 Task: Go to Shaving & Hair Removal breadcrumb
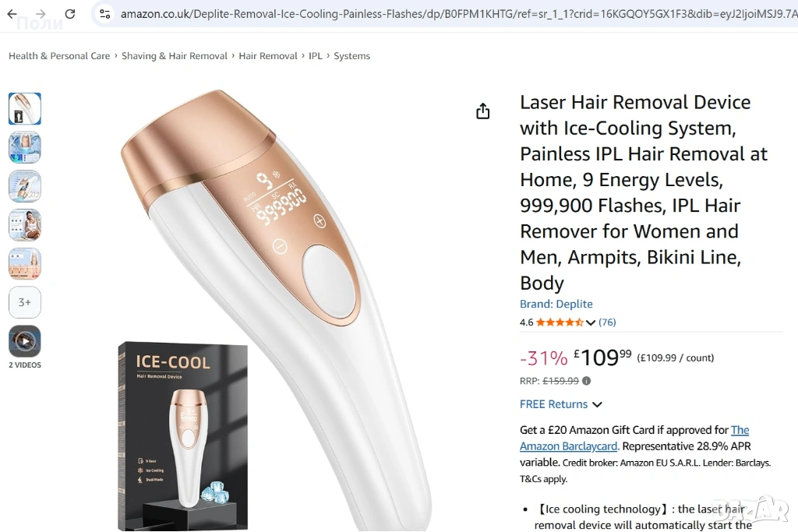(175, 56)
